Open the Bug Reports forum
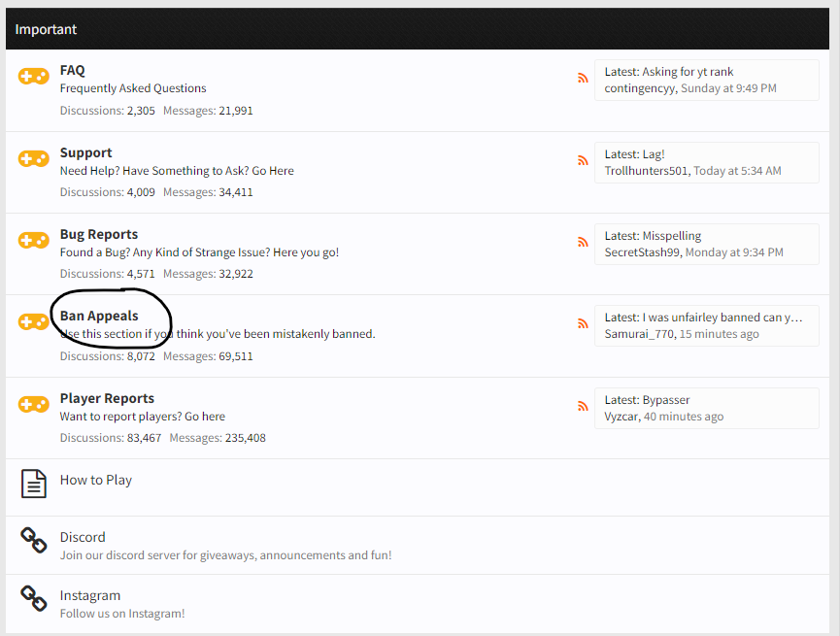 (99, 235)
